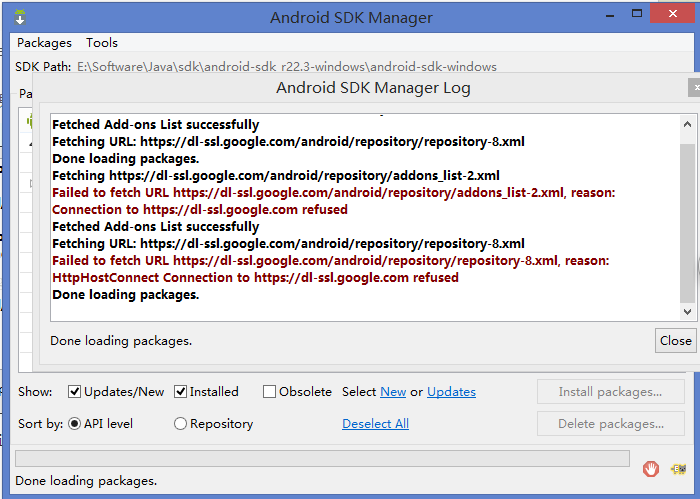Click the log scrollbar down arrow
This screenshot has width=700, height=499.
click(687, 312)
